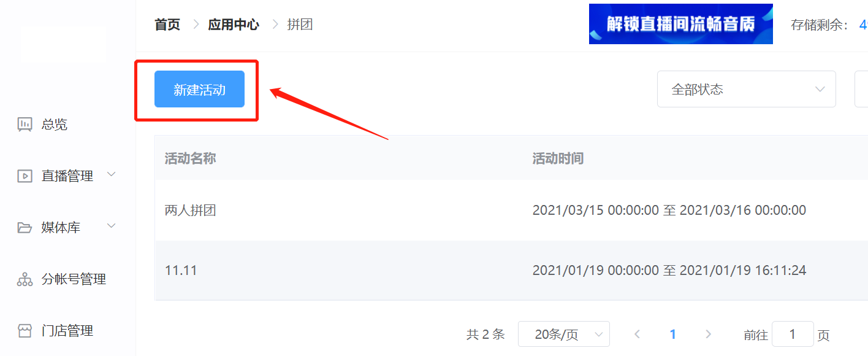Click the 直播管理 play icon
Screen dimensions: 868x356
point(25,176)
